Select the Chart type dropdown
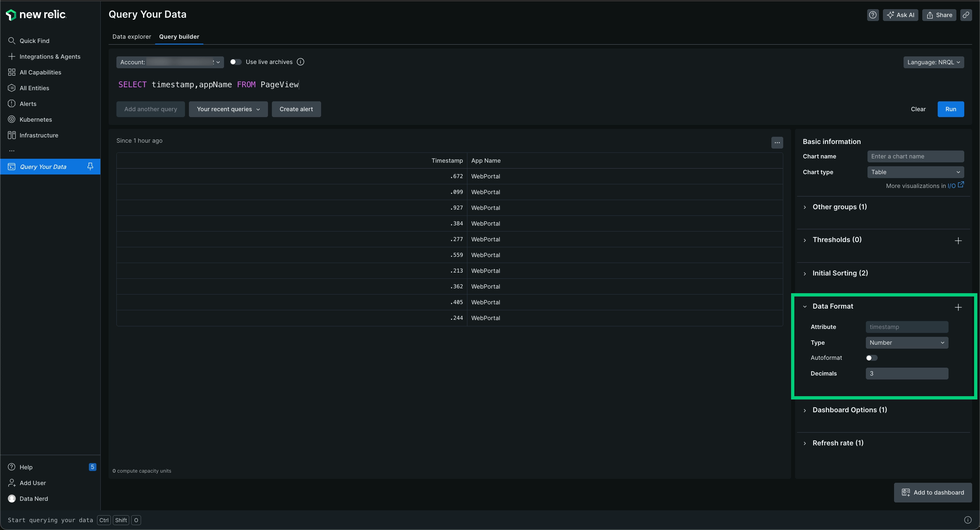980x530 pixels. [x=913, y=172]
